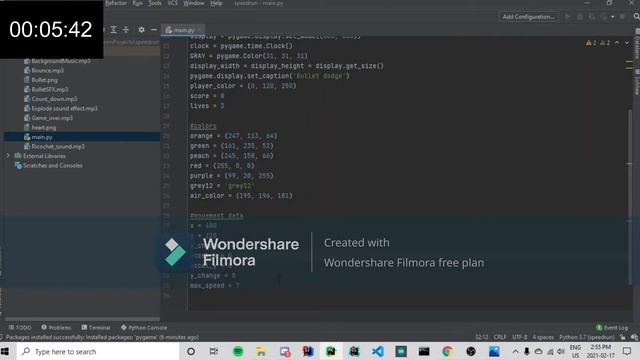Click the volume speaker tray icon
640x360 pixels.
[x=561, y=351]
